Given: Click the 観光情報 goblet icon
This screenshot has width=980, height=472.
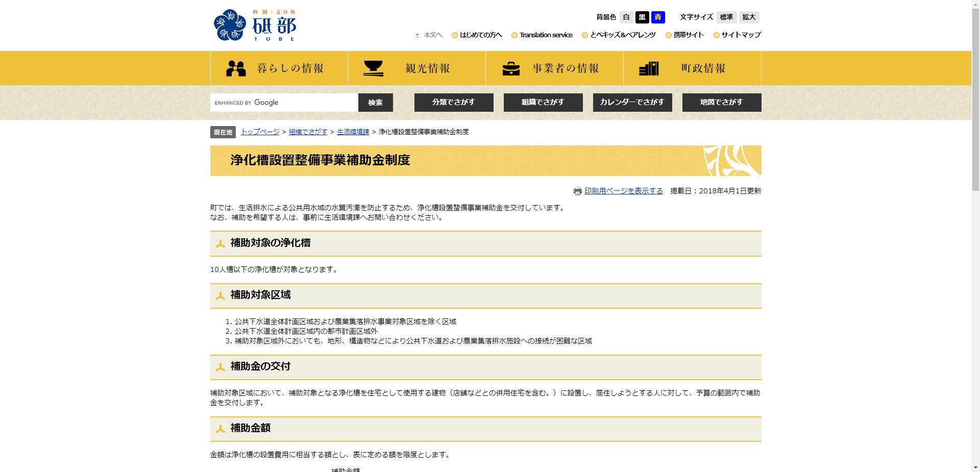Looking at the screenshot, I should tap(374, 68).
